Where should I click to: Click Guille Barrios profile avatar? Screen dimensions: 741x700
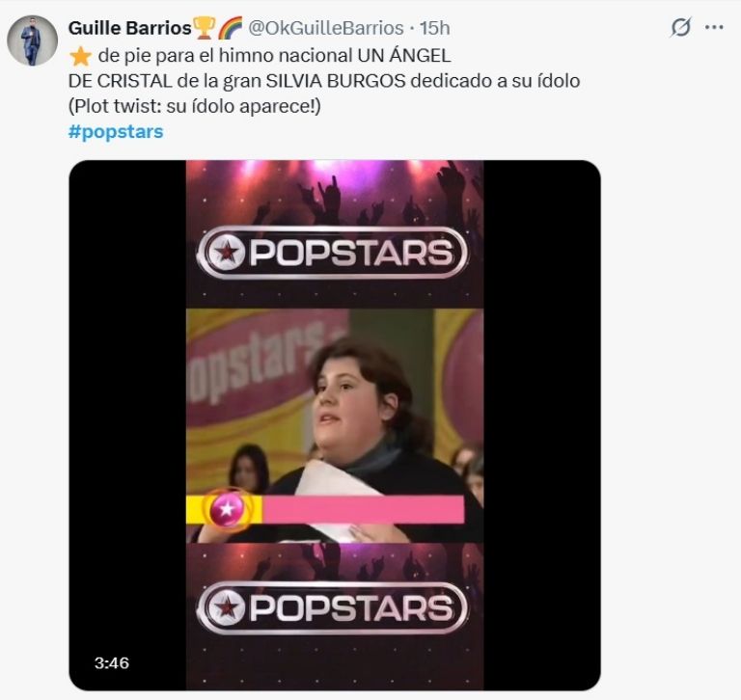(32, 40)
